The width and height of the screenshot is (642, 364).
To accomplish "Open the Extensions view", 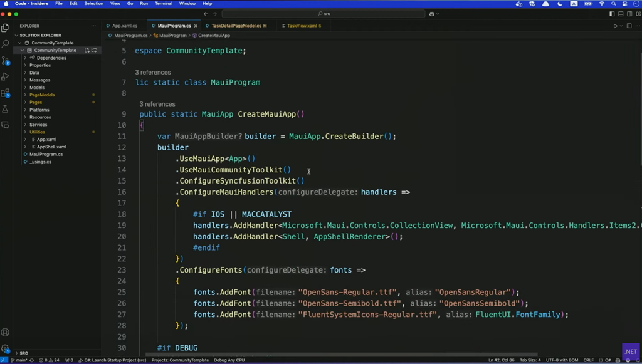I will 5,93.
